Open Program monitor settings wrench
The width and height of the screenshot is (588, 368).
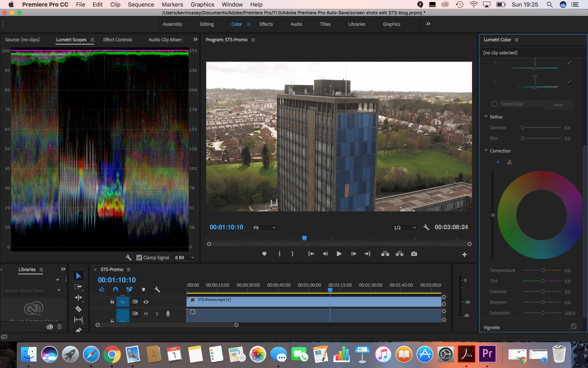426,227
